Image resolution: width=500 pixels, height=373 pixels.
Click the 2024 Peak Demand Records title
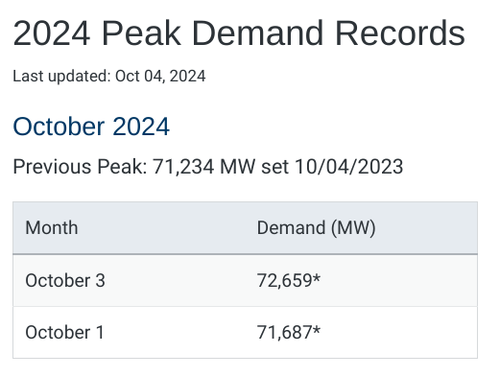pyautogui.click(x=239, y=33)
